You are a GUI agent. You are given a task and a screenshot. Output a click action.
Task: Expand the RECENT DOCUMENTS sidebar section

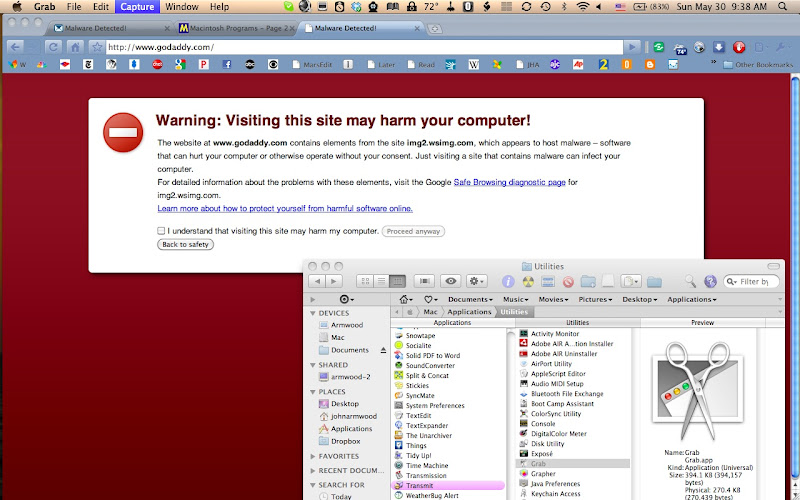coord(313,471)
